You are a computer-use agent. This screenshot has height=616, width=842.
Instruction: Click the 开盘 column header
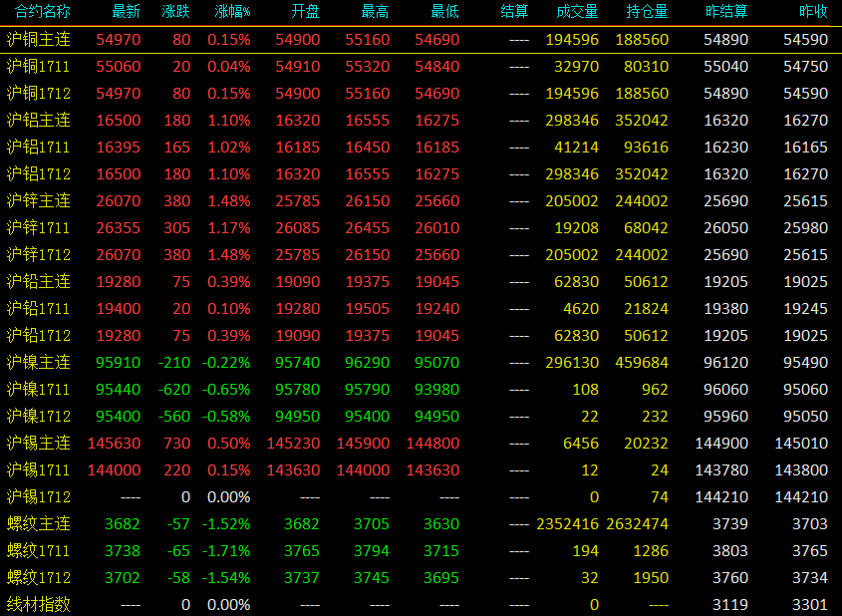point(306,12)
